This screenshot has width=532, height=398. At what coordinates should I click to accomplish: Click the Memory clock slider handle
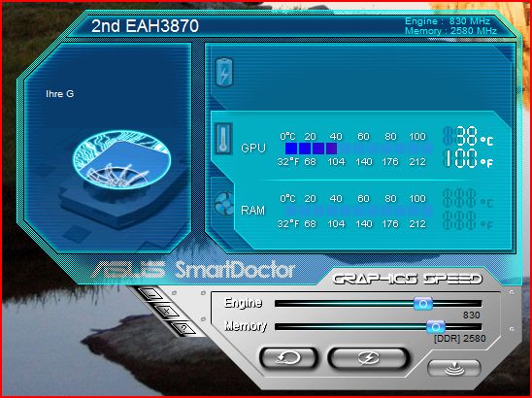point(435,327)
